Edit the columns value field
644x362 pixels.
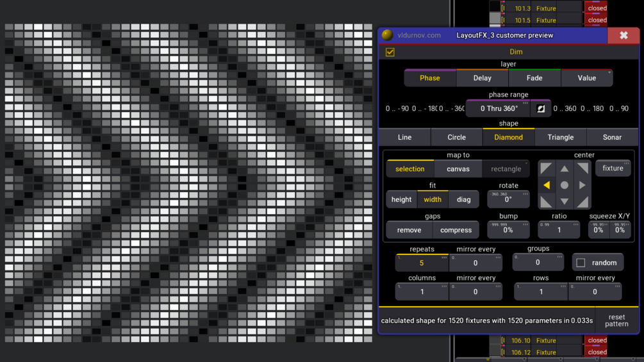[422, 292]
